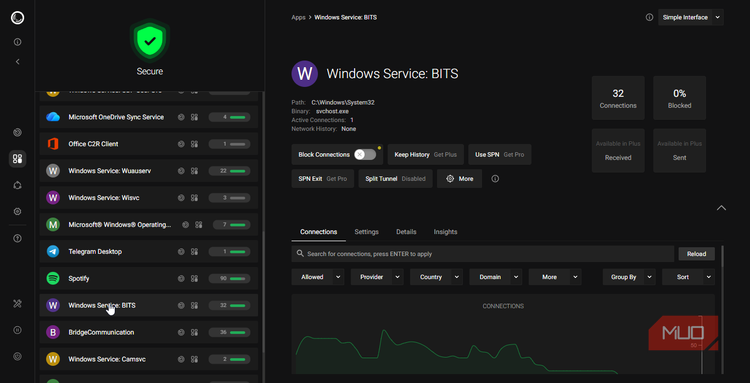Viewport: 750px width, 383px height.
Task: Open the info icon below the Portmaster logo
Action: 18,42
